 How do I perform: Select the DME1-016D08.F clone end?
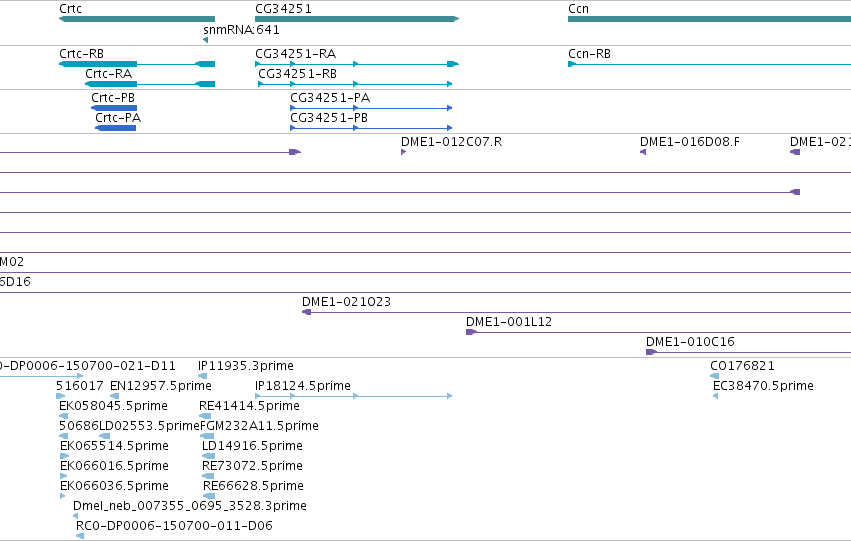(x=643, y=152)
